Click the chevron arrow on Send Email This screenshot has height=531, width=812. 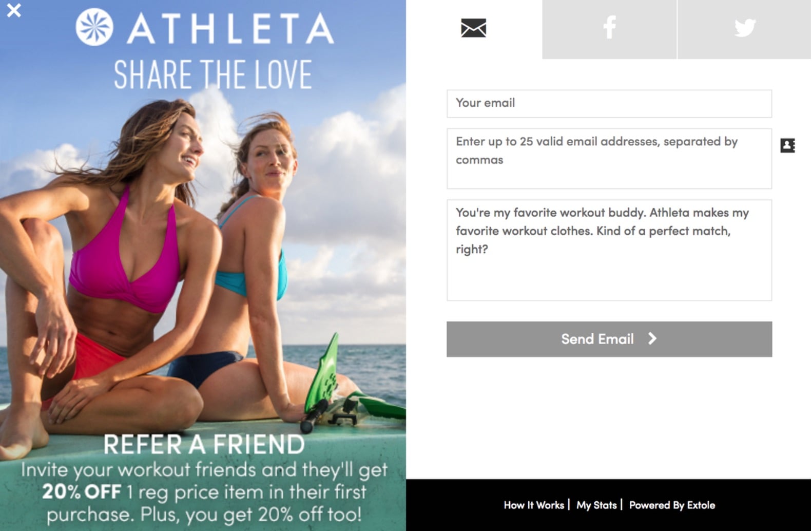[x=652, y=338]
